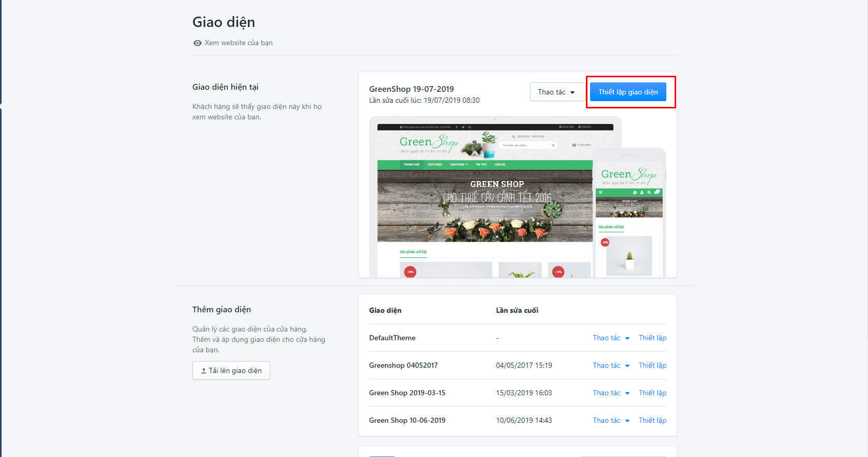The width and height of the screenshot is (868, 457).
Task: Click the Giao diện hiện tại section heading
Action: [x=225, y=87]
